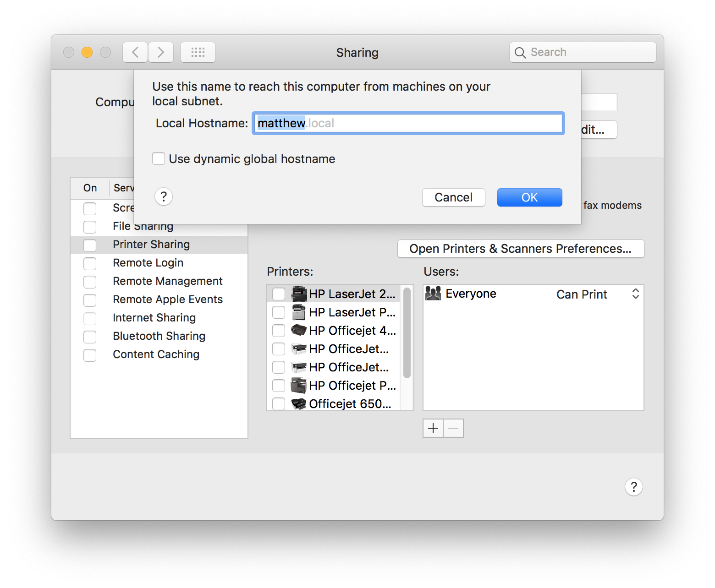The image size is (715, 588).
Task: Click the Search field
Action: click(583, 52)
